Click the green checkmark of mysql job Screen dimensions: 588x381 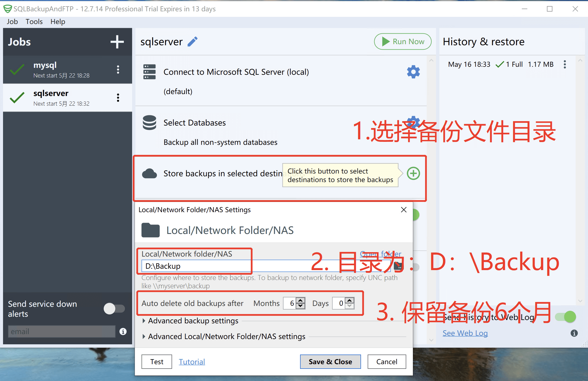[17, 70]
